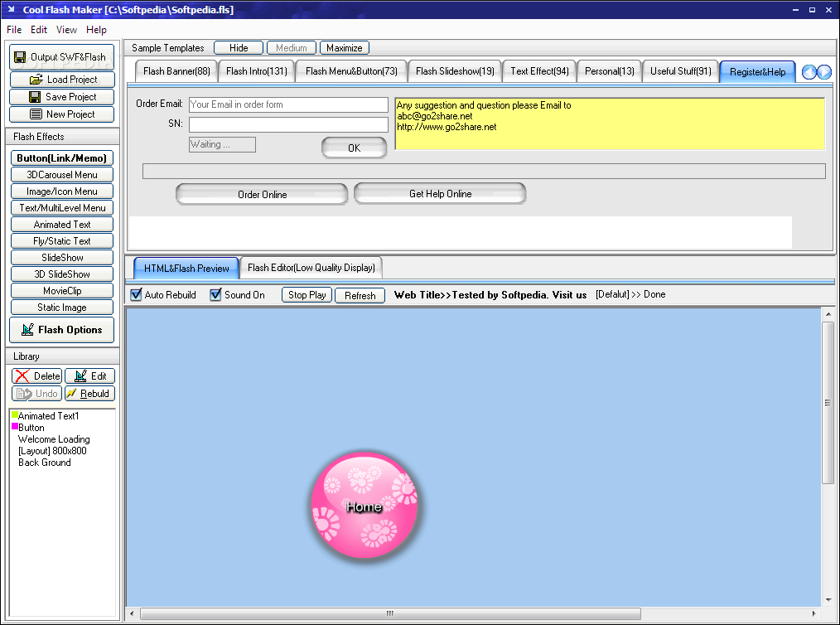Click the preview vertical scrollbar thumb
The width and height of the screenshot is (840, 625).
(828, 403)
